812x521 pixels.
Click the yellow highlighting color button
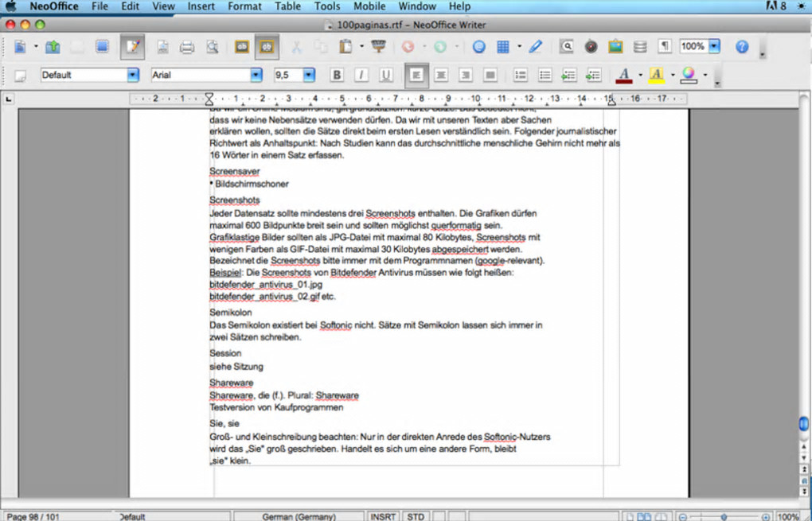[657, 75]
